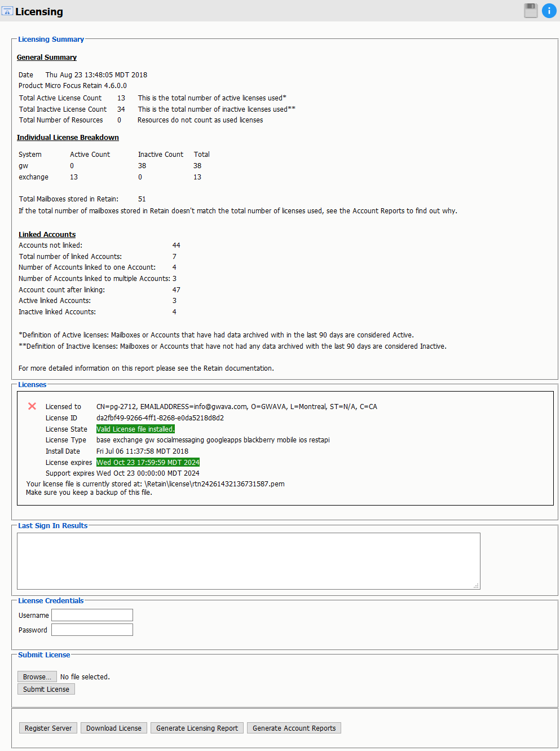Click the Install Date 'Fri Jul 06 11:37:58 MDT 2018'
The height and width of the screenshot is (751, 560).
pyautogui.click(x=142, y=451)
